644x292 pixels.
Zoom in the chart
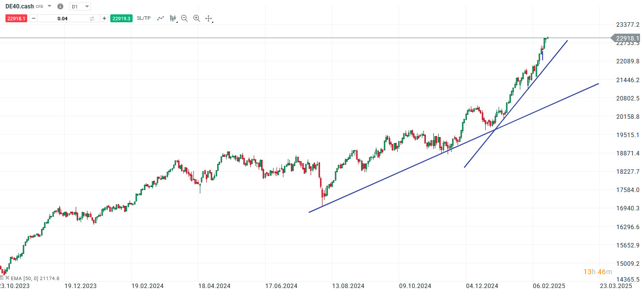(196, 18)
